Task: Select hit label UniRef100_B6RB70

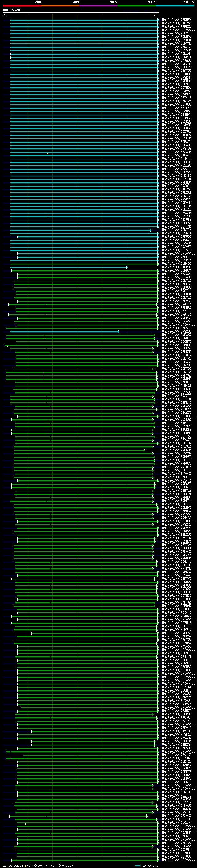Action: coord(176,271)
